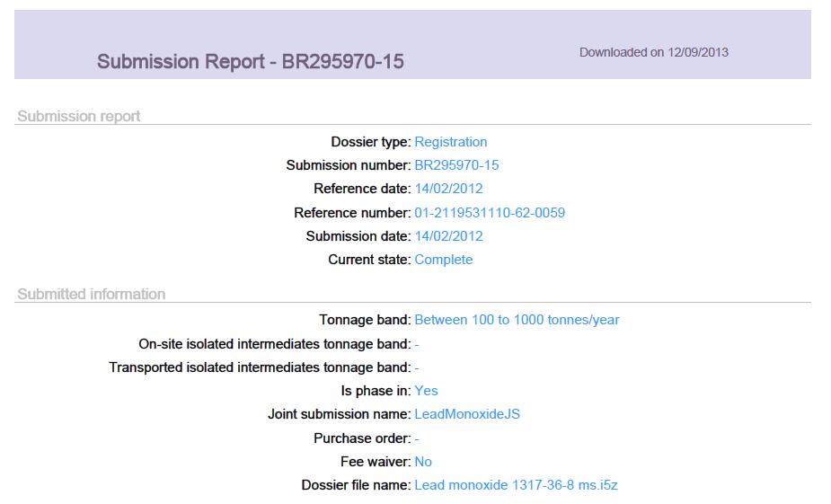The width and height of the screenshot is (831, 504).
Task: Click the 'Downloaded on 12/09/2013' text
Action: coord(653,52)
